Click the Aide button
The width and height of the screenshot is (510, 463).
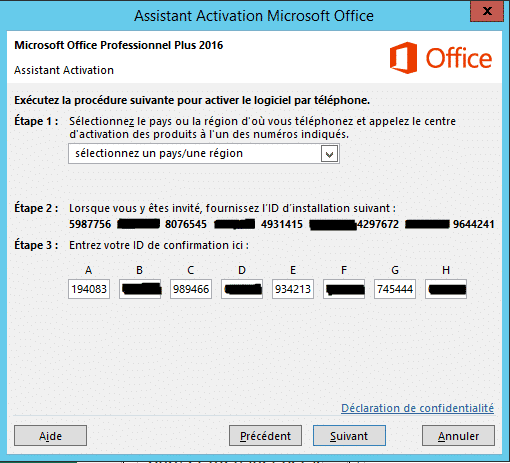tap(50, 436)
